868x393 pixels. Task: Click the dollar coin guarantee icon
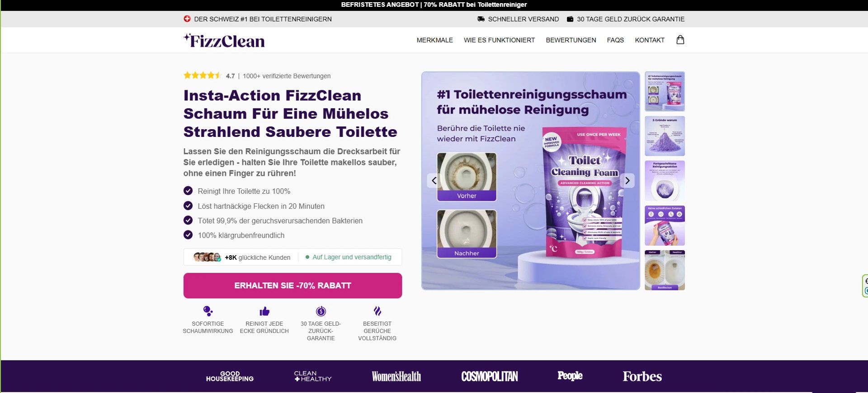[x=321, y=311]
